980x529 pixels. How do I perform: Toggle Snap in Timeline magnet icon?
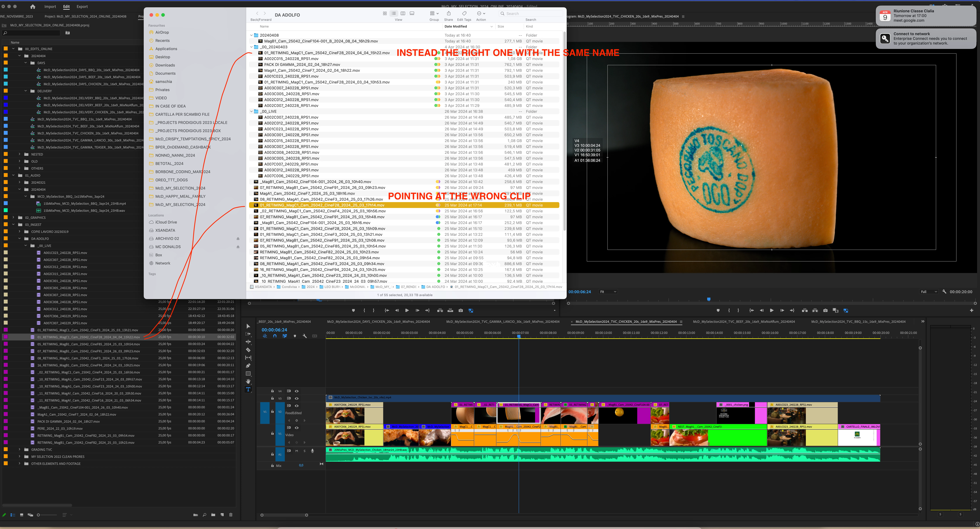pos(275,336)
